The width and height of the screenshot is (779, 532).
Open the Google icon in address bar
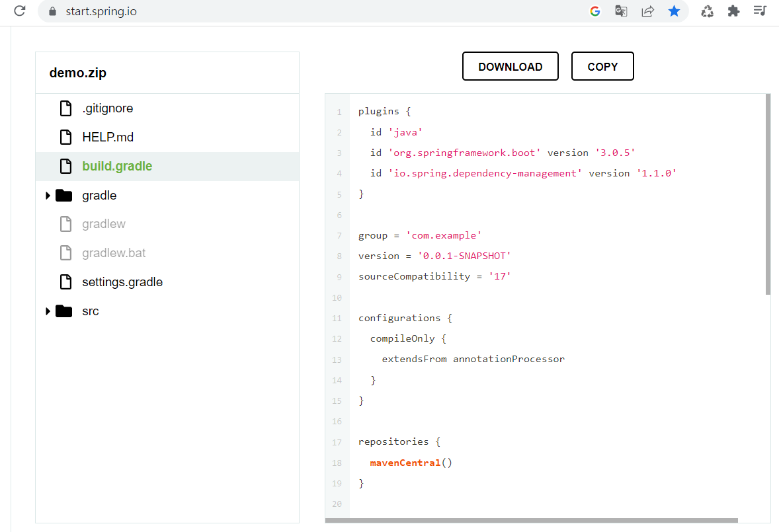click(594, 11)
